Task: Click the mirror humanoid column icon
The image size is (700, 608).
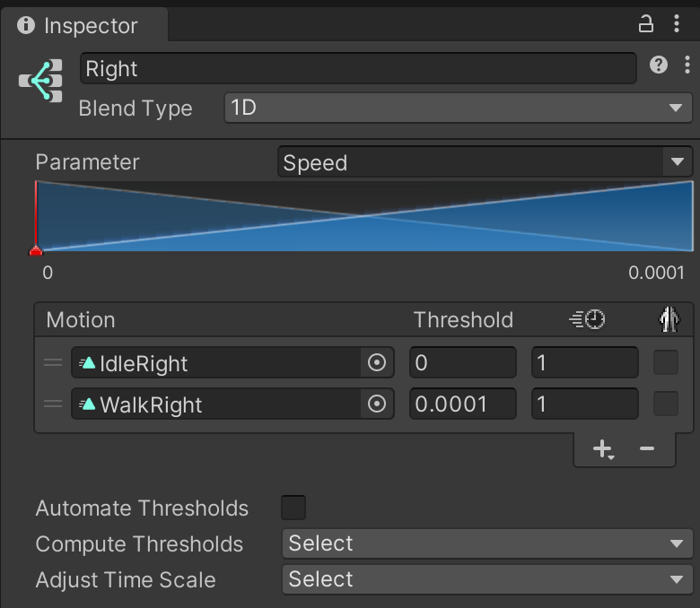Action: click(x=667, y=319)
